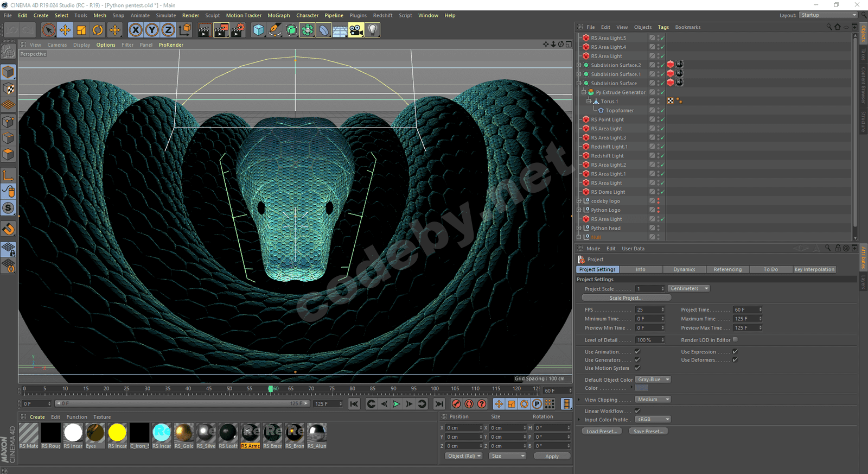The image size is (868, 474).
Task: Click the Camera object icon
Action: [356, 30]
